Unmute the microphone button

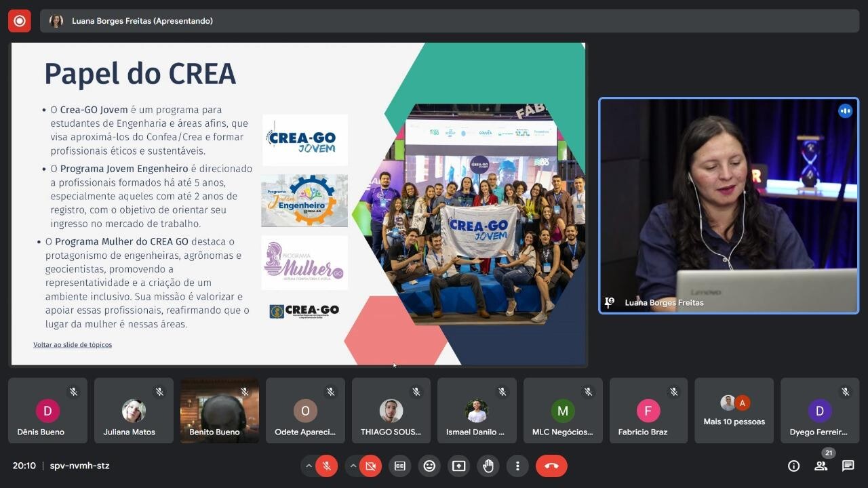(326, 466)
